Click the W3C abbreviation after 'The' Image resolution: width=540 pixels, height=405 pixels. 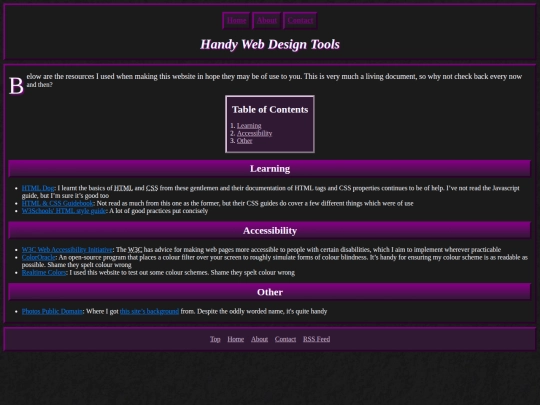point(135,250)
